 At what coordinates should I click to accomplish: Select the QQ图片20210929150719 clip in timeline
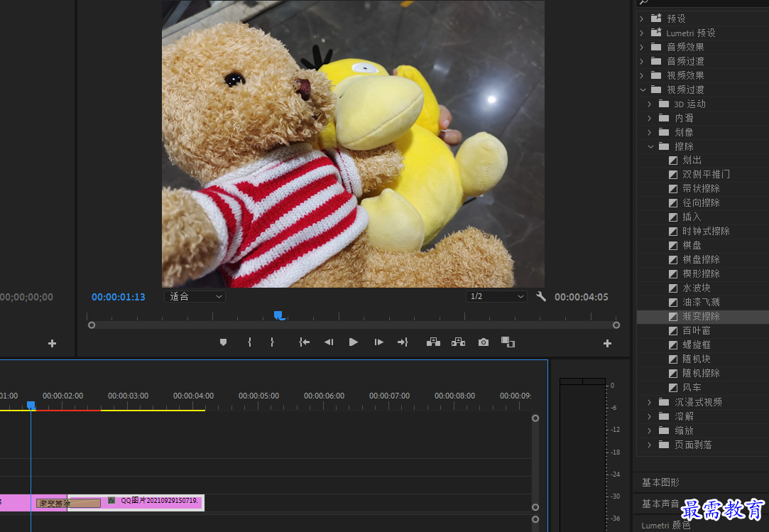136,503
